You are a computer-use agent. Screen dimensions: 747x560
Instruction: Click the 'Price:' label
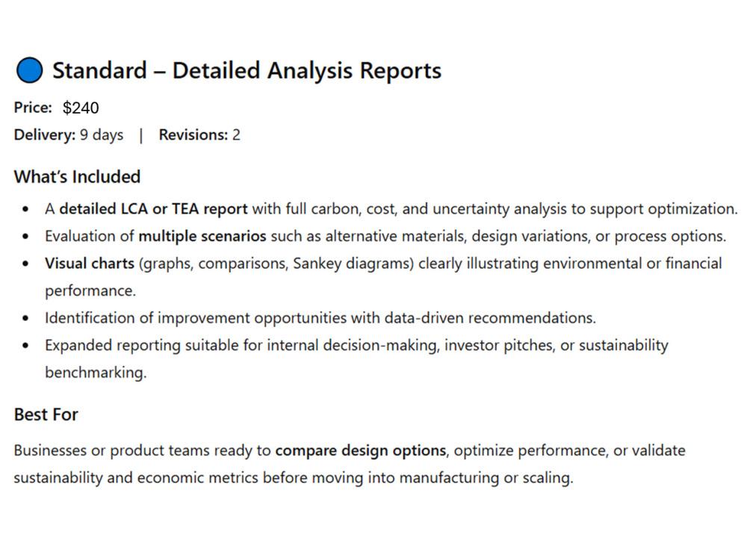pos(33,108)
